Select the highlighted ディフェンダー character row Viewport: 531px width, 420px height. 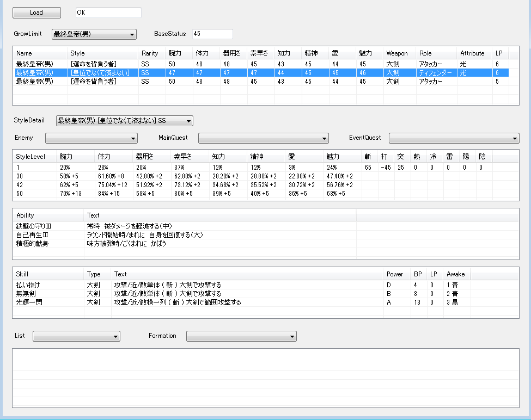click(x=260, y=72)
